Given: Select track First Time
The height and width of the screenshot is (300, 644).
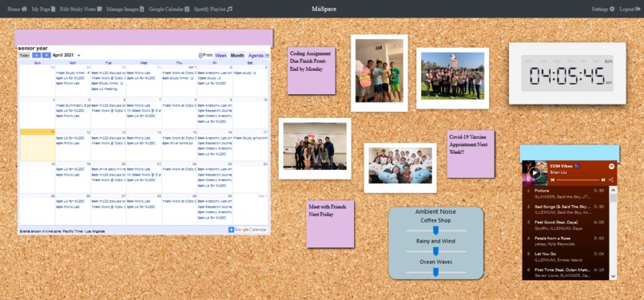Looking at the screenshot, I should (x=566, y=273).
